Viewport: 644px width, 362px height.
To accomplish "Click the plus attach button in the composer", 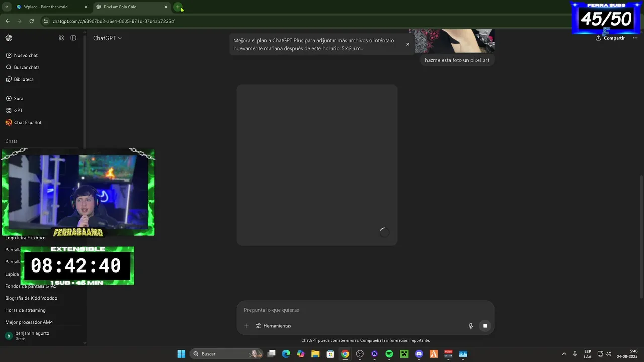I will [247, 326].
